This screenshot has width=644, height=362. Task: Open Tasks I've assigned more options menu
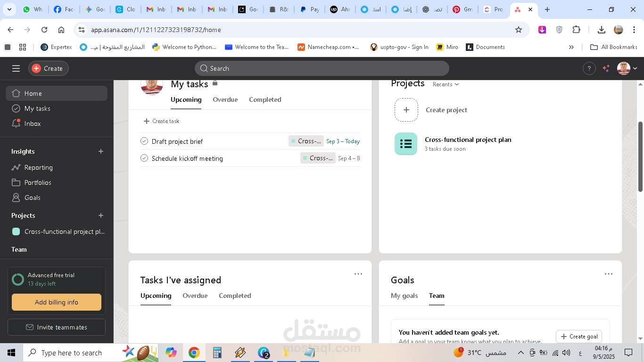coord(358,274)
